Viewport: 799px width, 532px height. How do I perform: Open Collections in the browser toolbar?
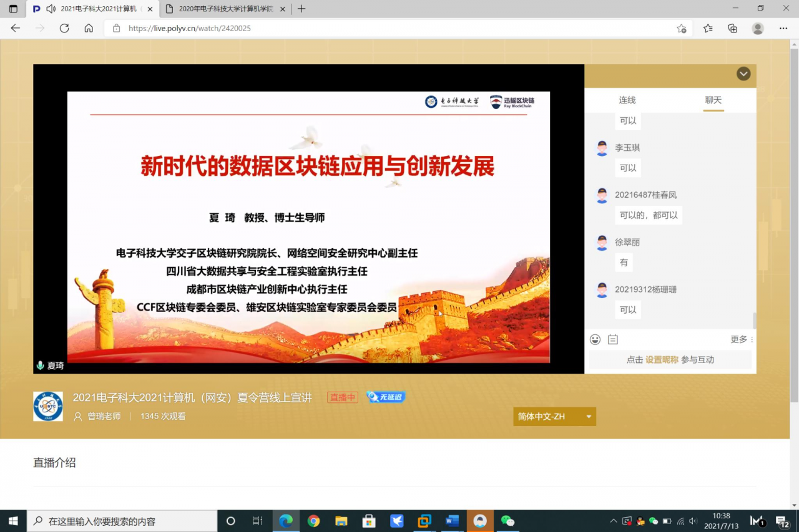707,28
